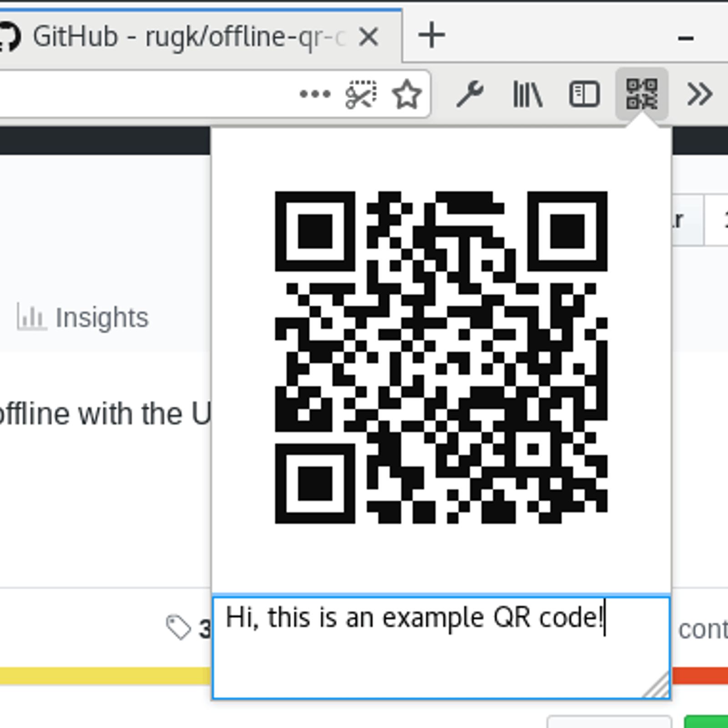Open the page actions three-dots menu
The image size is (728, 728).
pos(315,94)
